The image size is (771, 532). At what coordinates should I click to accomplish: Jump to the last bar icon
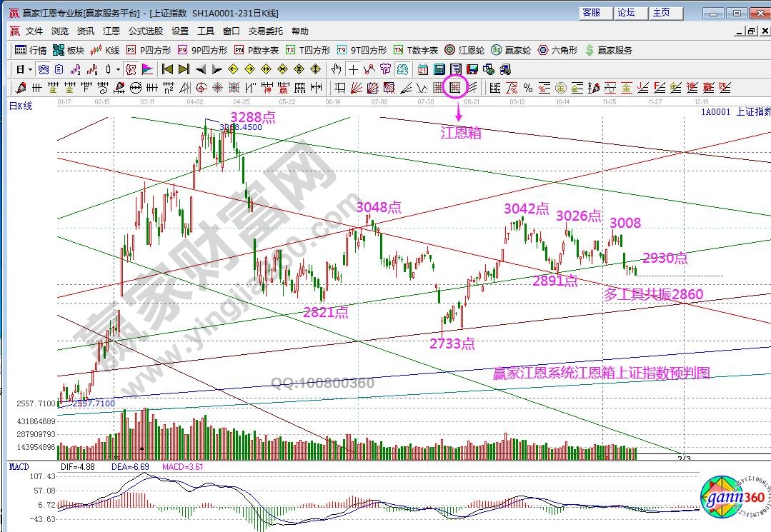(x=184, y=69)
